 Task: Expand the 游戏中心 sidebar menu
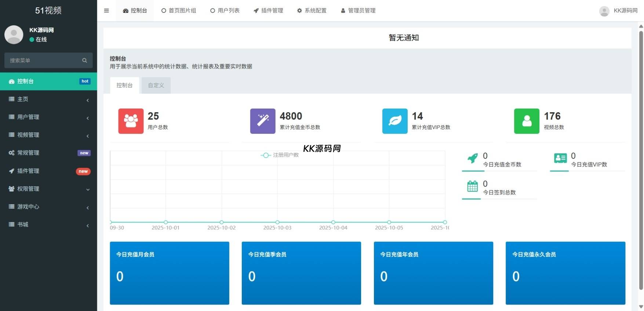pos(48,207)
